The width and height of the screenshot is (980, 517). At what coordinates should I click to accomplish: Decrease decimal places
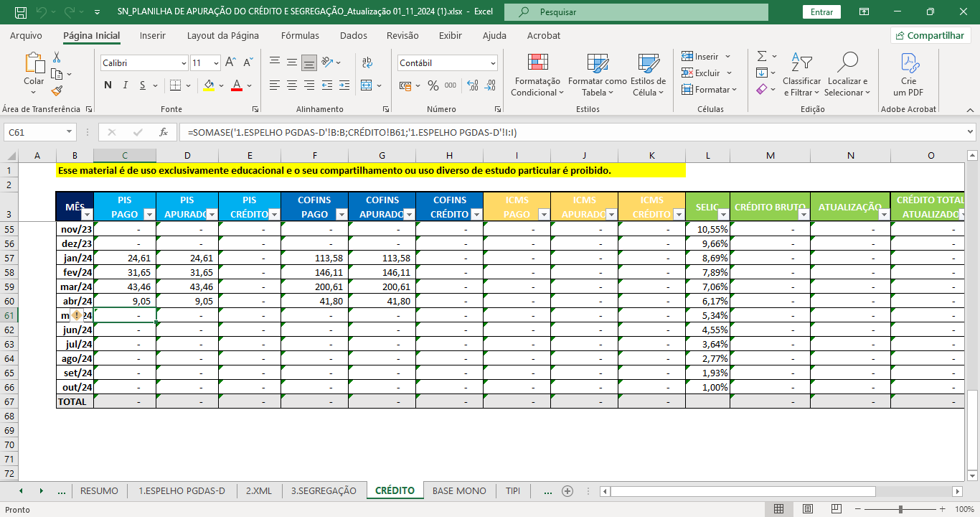click(491, 85)
